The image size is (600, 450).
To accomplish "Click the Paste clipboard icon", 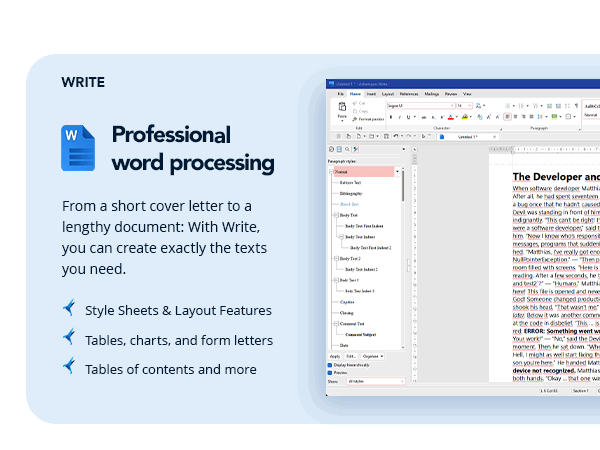I will (342, 106).
